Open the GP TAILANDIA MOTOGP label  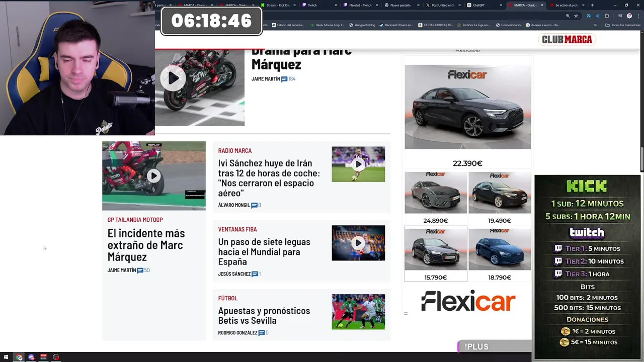tap(135, 220)
